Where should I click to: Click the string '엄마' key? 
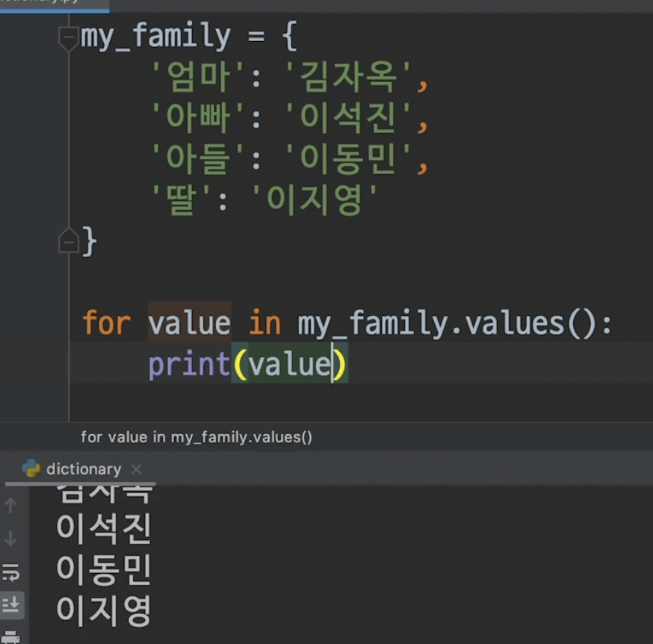[197, 76]
